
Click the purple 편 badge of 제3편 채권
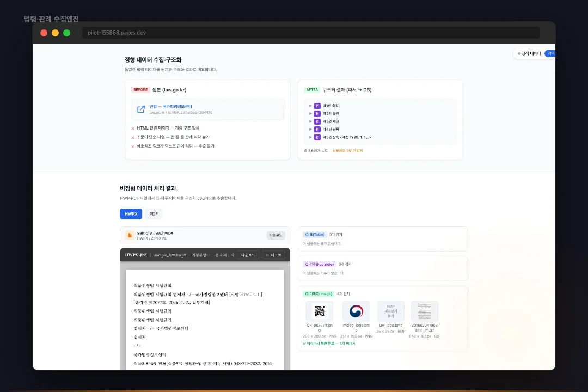(317, 121)
